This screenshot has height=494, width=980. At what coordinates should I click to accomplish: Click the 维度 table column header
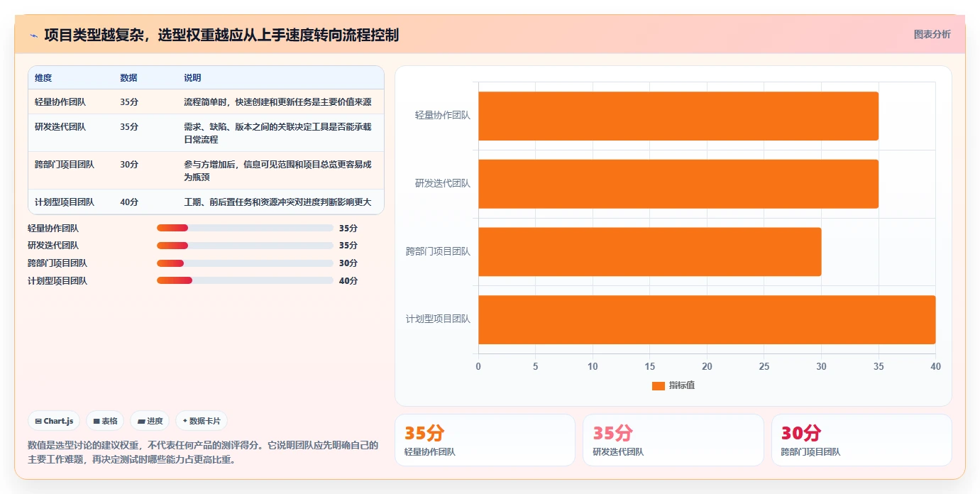click(43, 78)
